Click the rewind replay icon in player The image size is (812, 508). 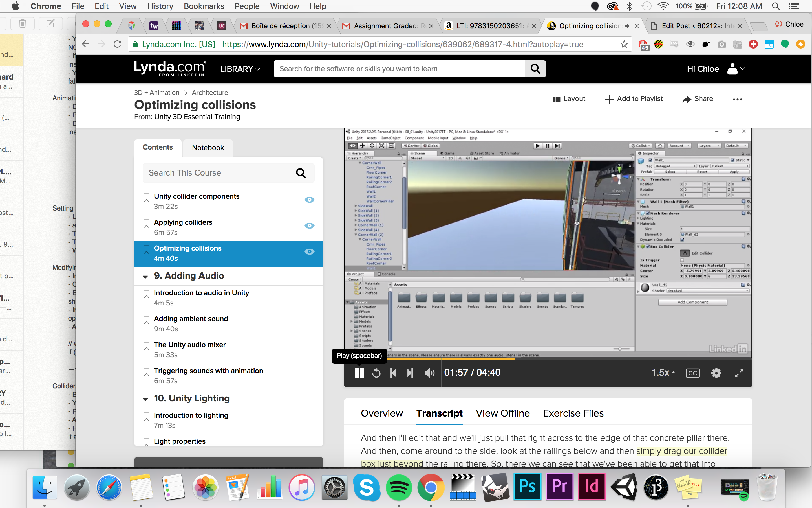376,373
